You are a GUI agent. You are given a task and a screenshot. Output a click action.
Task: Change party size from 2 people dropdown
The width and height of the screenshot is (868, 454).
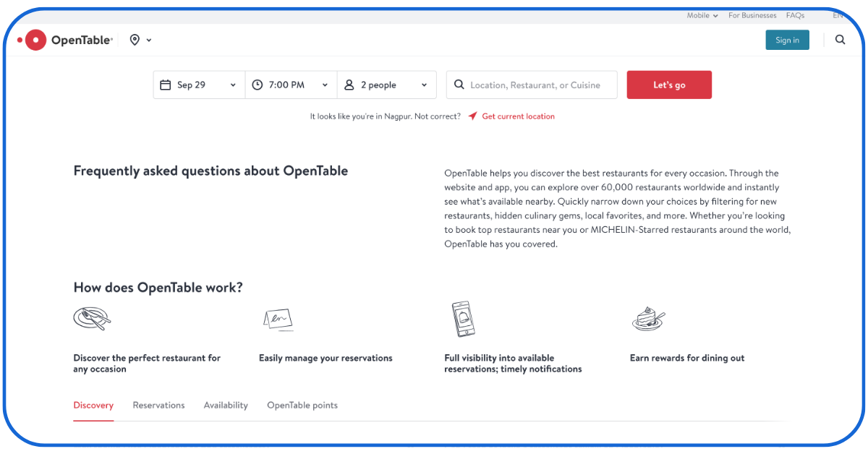(386, 85)
